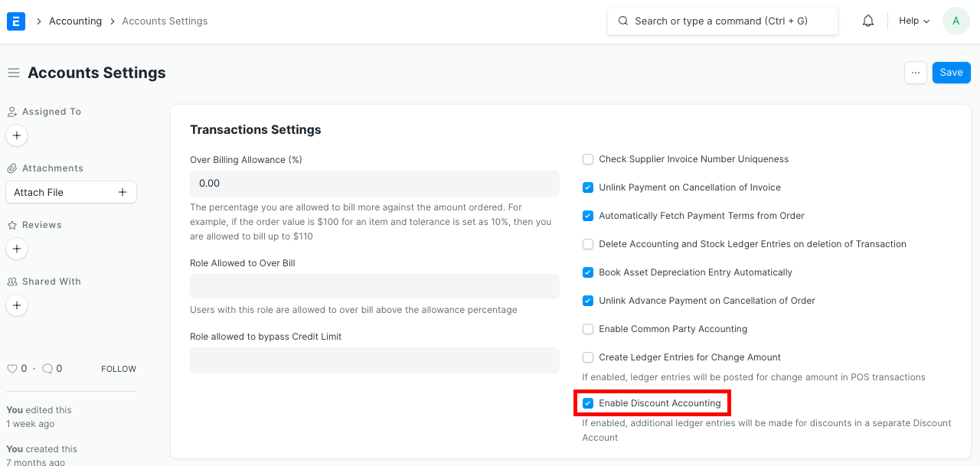
Task: Click the notification bell icon
Action: coord(867,21)
